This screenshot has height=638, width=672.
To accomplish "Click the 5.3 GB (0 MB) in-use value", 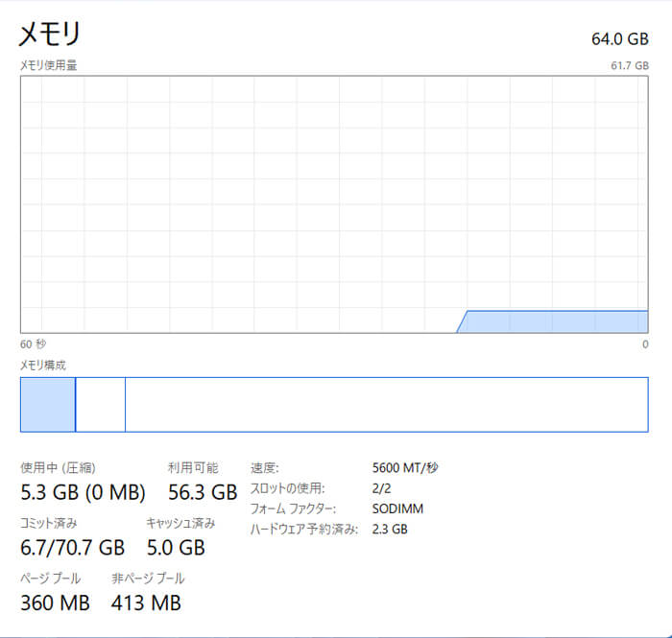I will (x=83, y=493).
